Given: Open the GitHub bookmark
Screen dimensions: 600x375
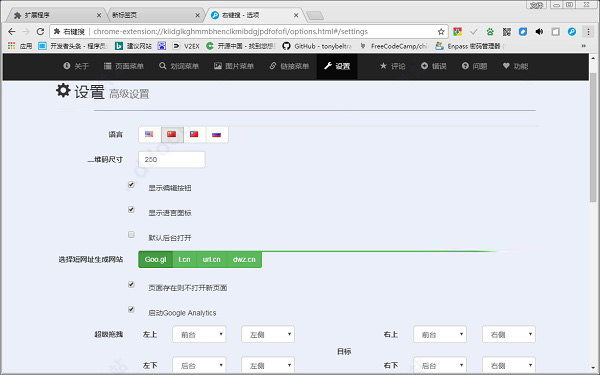Looking at the screenshot, I should [317, 46].
